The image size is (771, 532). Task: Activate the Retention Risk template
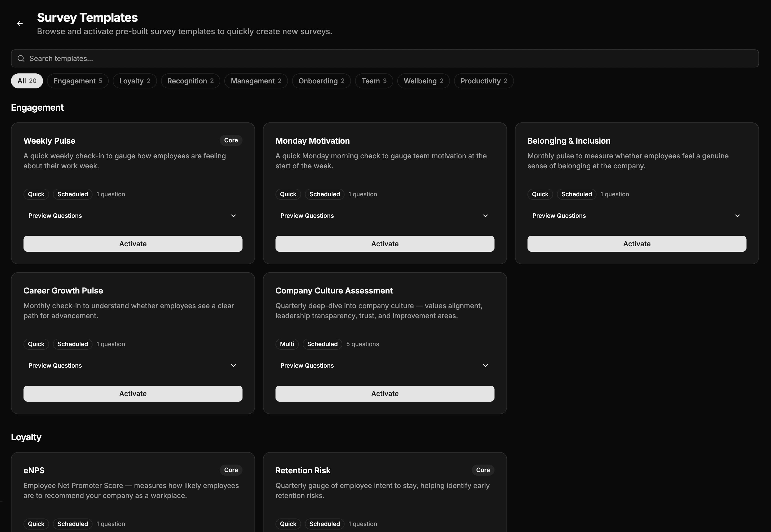385,530
